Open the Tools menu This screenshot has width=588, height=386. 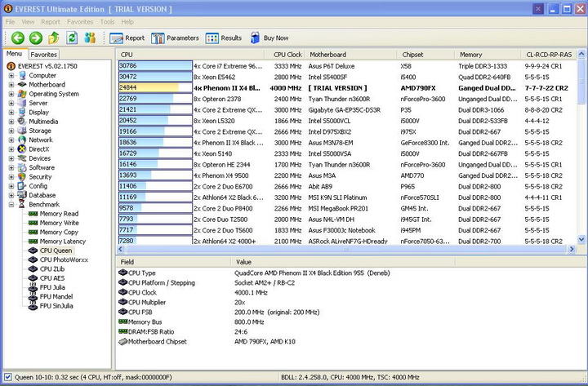(x=107, y=22)
